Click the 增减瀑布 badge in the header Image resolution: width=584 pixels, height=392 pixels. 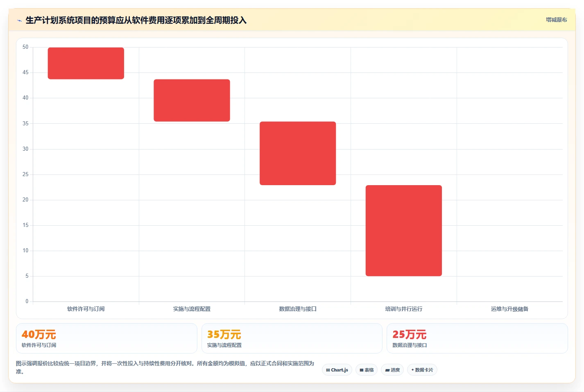pos(556,20)
